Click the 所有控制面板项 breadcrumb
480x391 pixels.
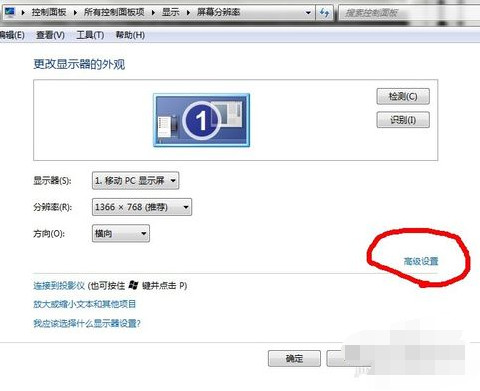[114, 12]
